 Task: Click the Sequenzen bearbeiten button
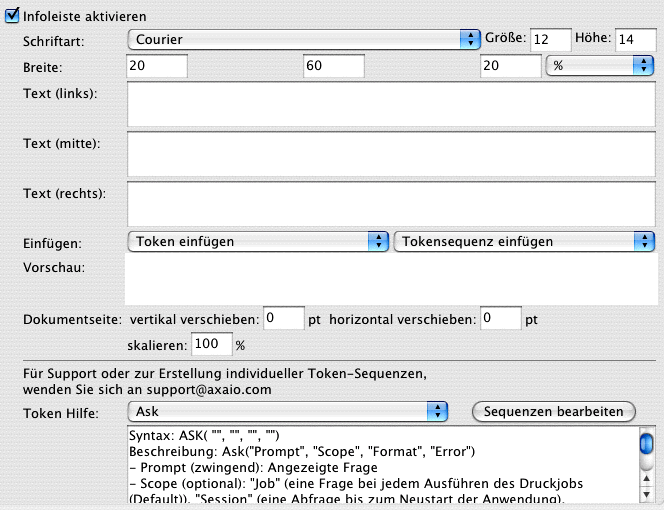point(553,411)
